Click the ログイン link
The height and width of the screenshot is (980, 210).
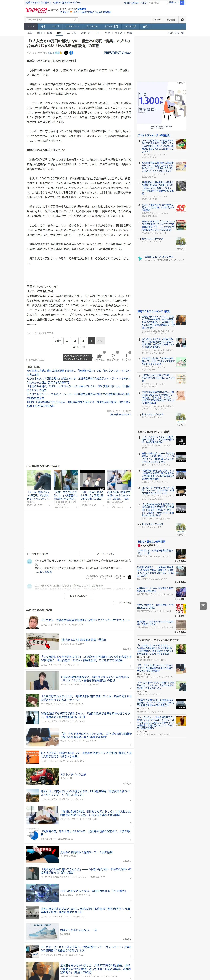tap(64, 12)
